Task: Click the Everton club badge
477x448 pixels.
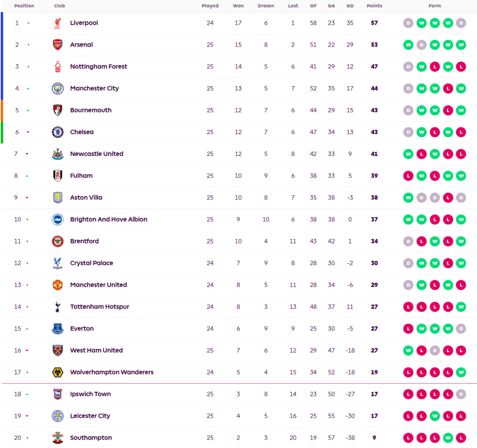Action: tap(58, 329)
